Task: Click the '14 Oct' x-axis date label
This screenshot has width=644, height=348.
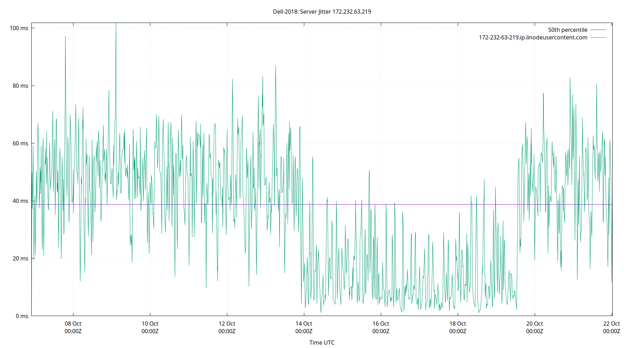Action: point(304,324)
